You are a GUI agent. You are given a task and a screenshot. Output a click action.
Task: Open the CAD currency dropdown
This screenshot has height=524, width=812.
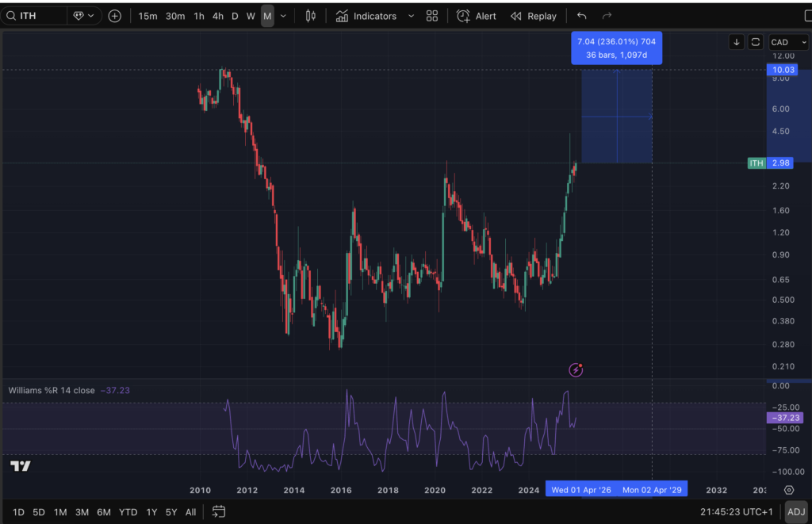[785, 42]
